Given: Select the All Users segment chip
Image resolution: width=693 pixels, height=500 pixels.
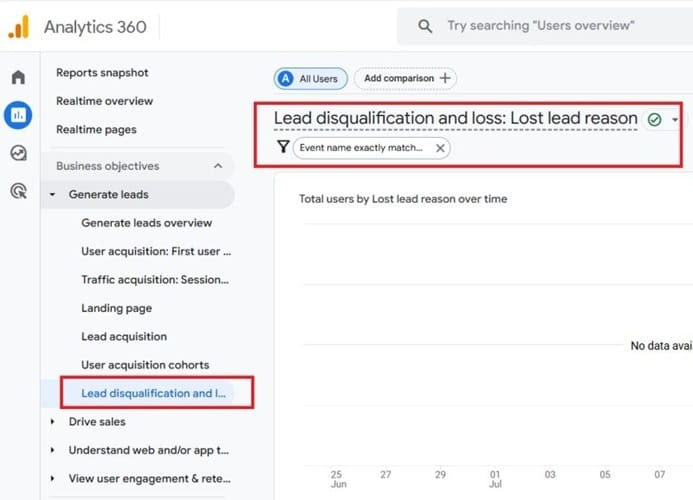Looking at the screenshot, I should tap(310, 78).
